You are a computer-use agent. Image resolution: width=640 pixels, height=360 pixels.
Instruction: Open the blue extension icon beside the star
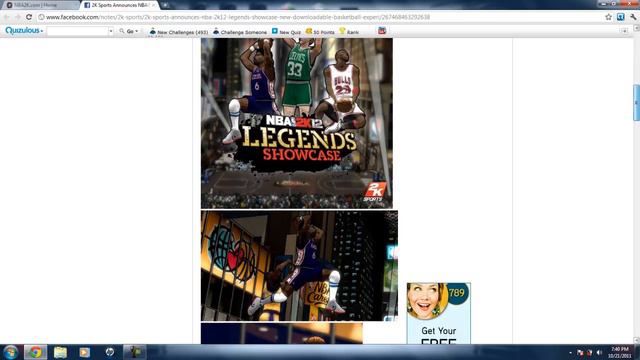click(620, 17)
